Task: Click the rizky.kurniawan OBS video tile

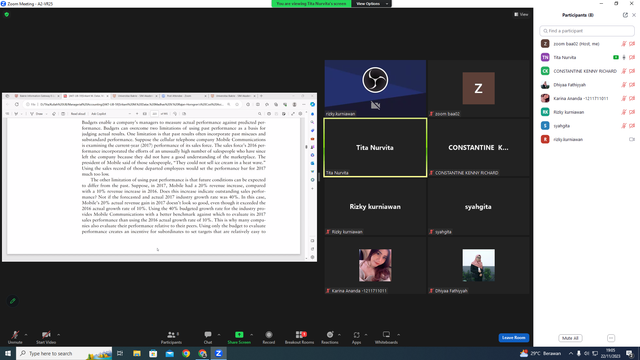Action: 375,88
